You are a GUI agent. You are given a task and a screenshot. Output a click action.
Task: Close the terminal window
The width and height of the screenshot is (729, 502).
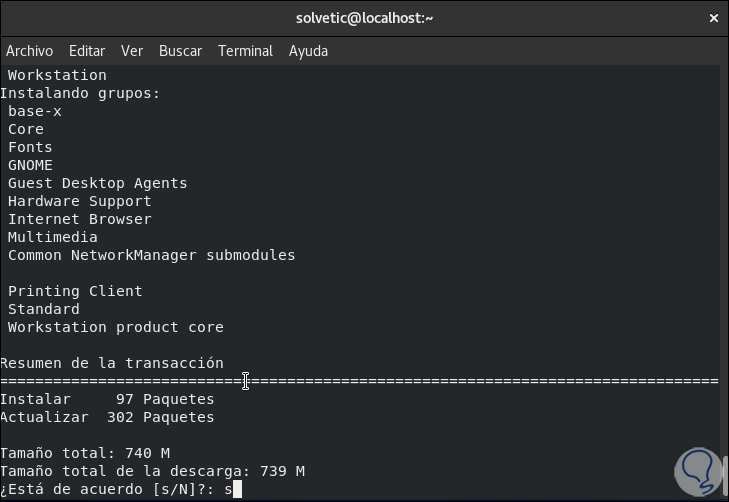tap(713, 17)
